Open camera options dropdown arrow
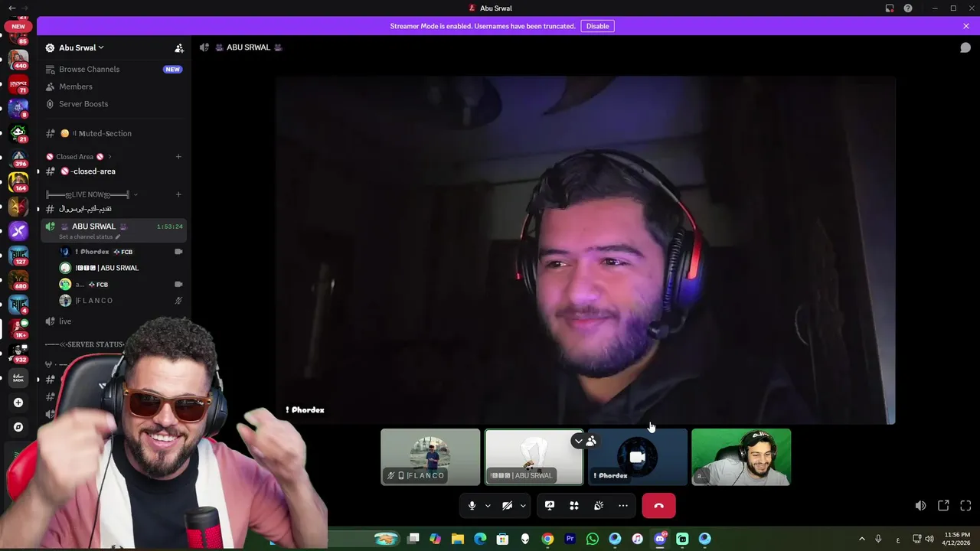 click(523, 506)
